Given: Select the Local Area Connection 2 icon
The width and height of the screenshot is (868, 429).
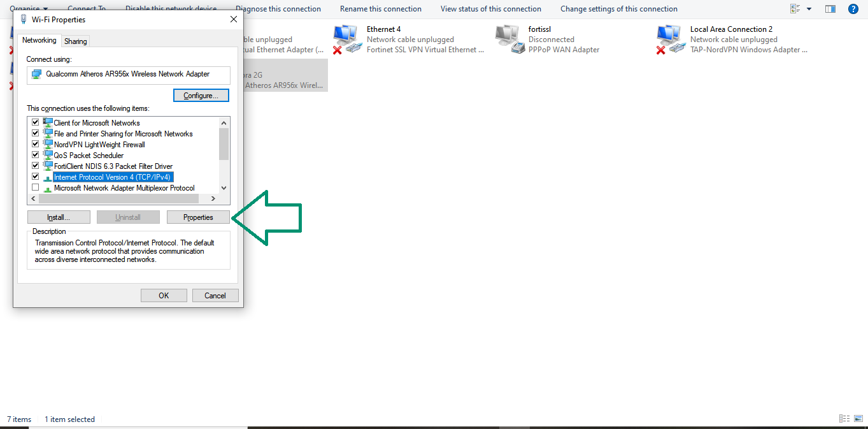Looking at the screenshot, I should tap(669, 38).
